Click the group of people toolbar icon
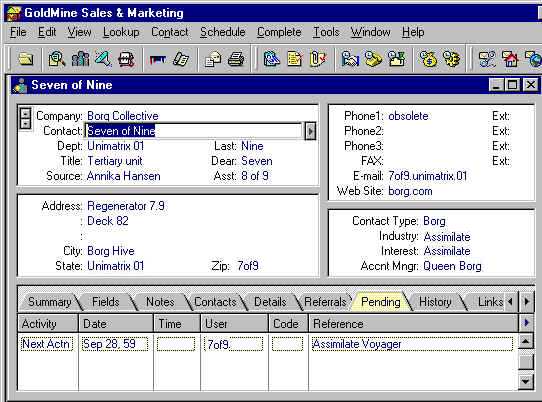542x402 pixels. (x=80, y=59)
